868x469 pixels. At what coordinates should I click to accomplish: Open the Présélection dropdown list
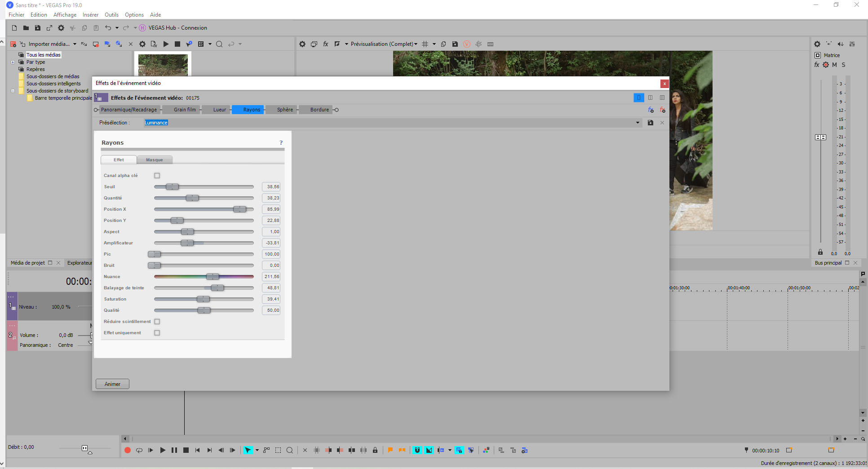tap(638, 123)
